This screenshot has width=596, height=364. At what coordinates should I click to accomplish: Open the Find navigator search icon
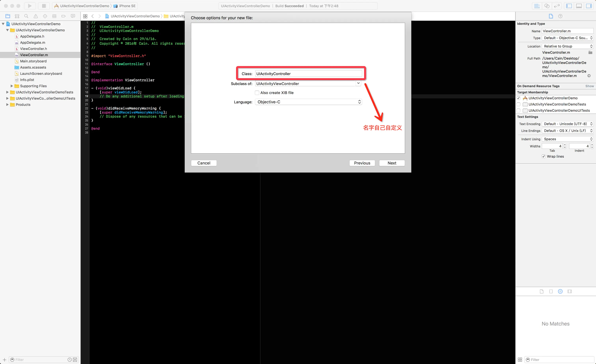click(26, 16)
